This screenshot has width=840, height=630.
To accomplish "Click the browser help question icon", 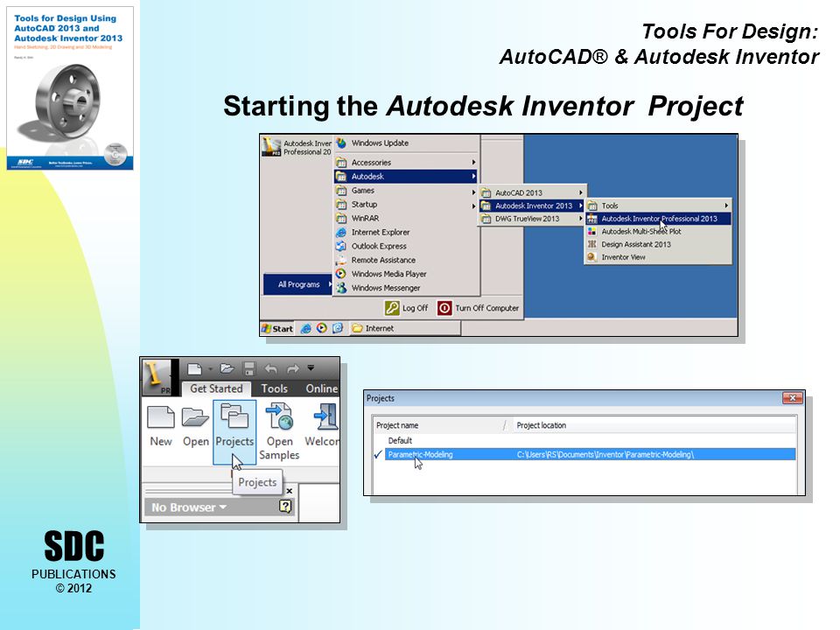I will tap(285, 507).
